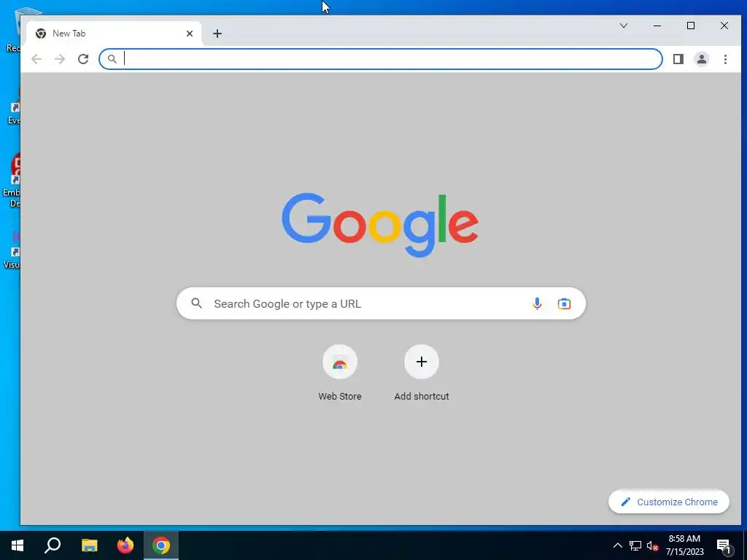Maximize the Chrome window
The height and width of the screenshot is (560, 747).
[691, 26]
